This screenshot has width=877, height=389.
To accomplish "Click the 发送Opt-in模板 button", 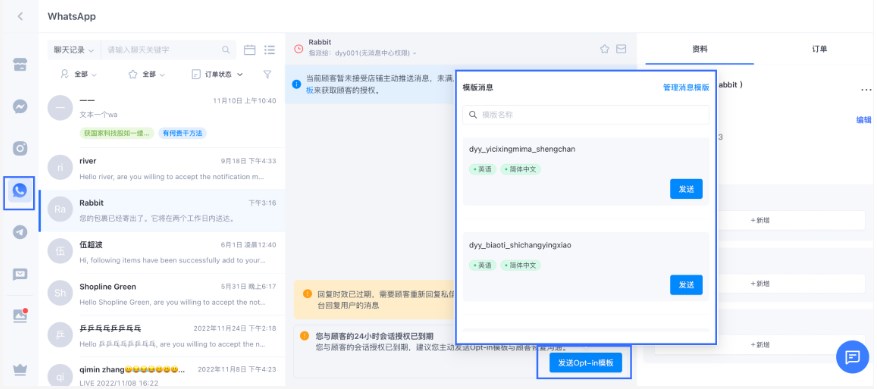I will point(585,363).
